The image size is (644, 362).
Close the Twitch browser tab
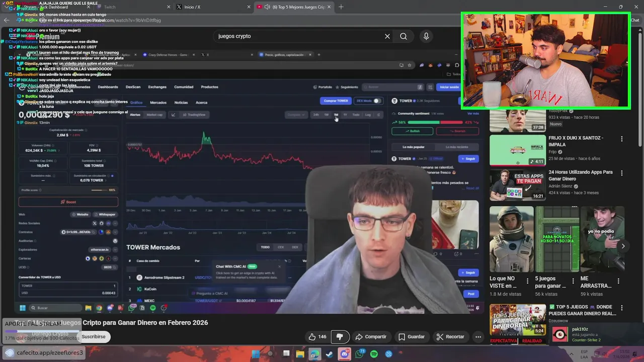[x=168, y=7]
